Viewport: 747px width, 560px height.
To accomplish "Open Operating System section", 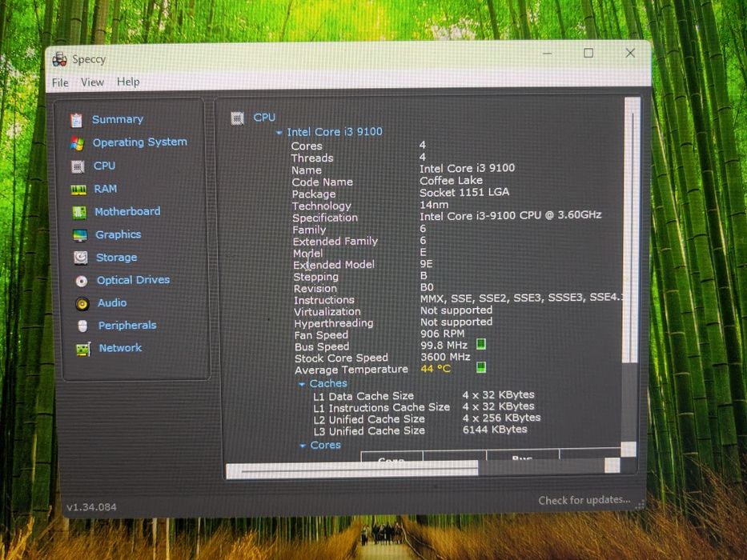I will pos(140,142).
